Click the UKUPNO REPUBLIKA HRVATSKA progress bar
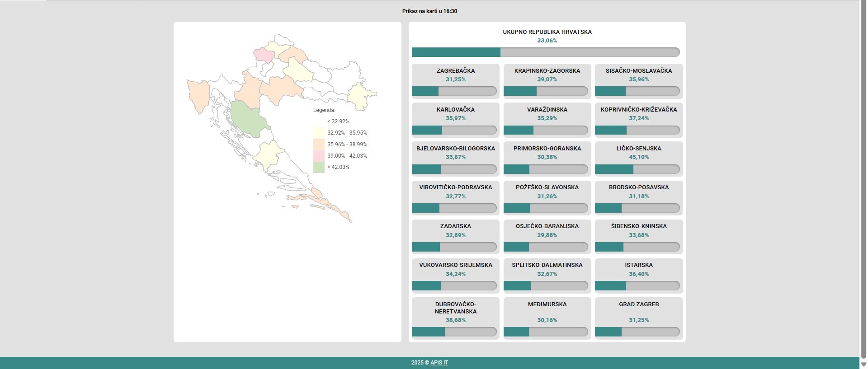 pos(546,52)
